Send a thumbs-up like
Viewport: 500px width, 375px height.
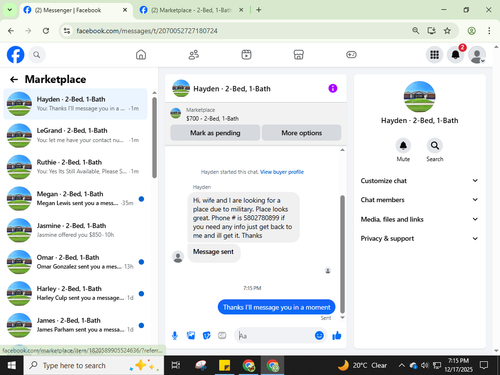(x=337, y=335)
